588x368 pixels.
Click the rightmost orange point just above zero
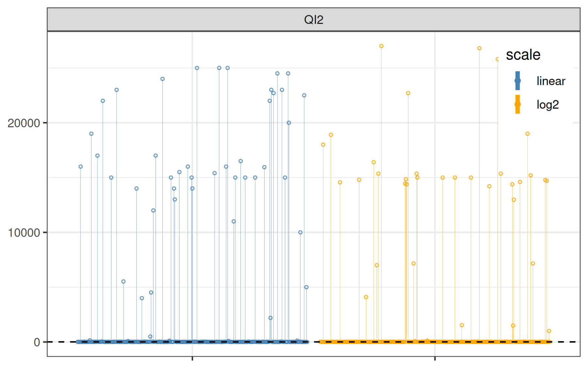(x=549, y=331)
